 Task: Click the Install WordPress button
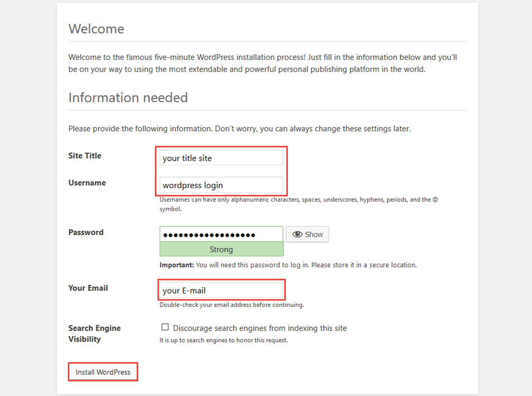tap(103, 372)
